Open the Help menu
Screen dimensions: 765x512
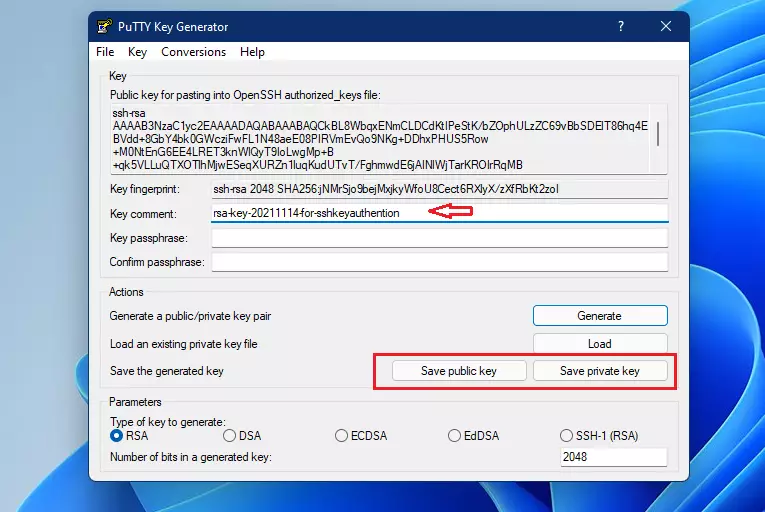(252, 52)
